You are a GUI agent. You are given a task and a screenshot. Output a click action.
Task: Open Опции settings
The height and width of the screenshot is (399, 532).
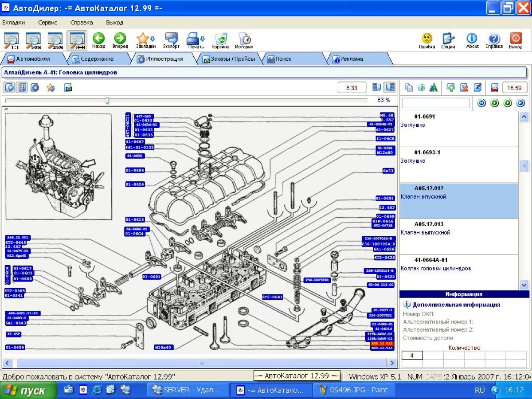[x=448, y=40]
